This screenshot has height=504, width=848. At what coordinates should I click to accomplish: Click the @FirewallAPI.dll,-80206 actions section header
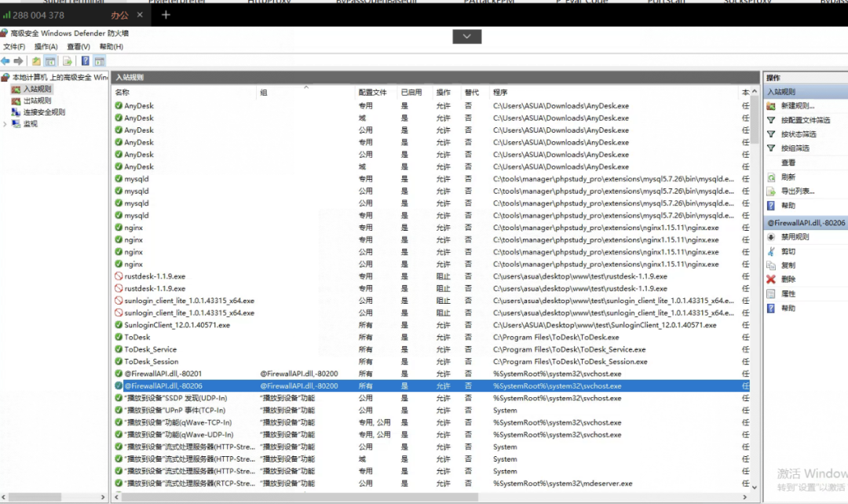[806, 223]
